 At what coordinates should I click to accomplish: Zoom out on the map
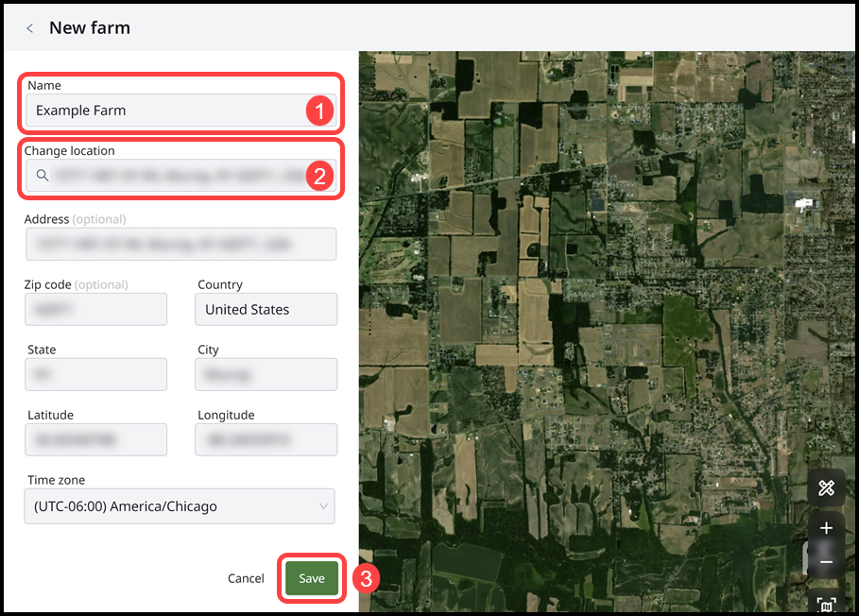pos(826,562)
